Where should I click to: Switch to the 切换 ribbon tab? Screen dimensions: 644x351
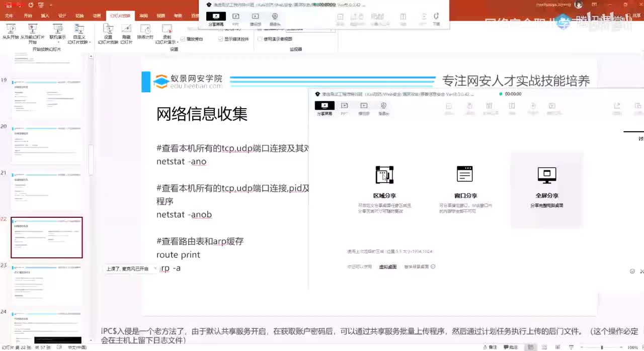click(79, 16)
